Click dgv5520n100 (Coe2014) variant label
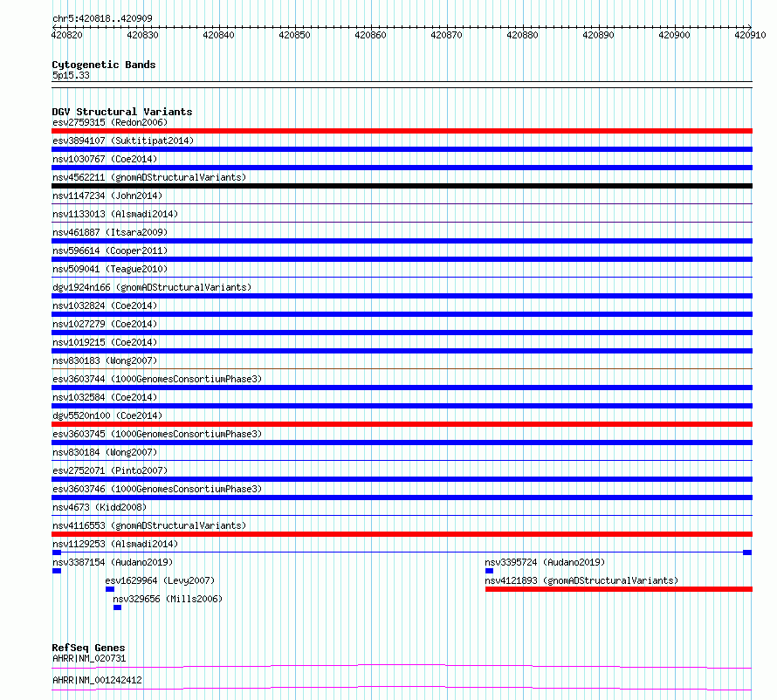The image size is (777, 700). (x=107, y=415)
